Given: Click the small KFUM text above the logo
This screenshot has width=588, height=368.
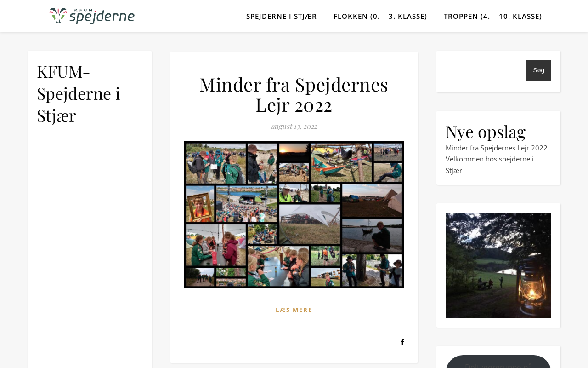Looking at the screenshot, I should pyautogui.click(x=83, y=10).
